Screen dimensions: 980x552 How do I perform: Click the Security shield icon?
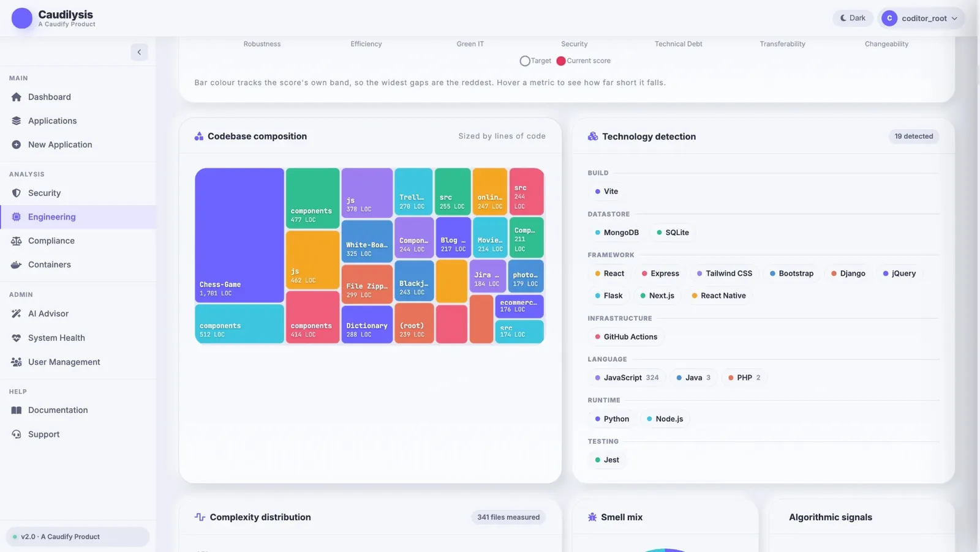pos(17,193)
